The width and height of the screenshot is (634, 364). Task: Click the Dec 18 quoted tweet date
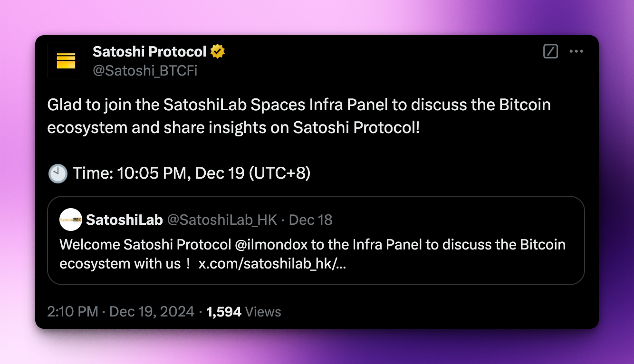311,220
